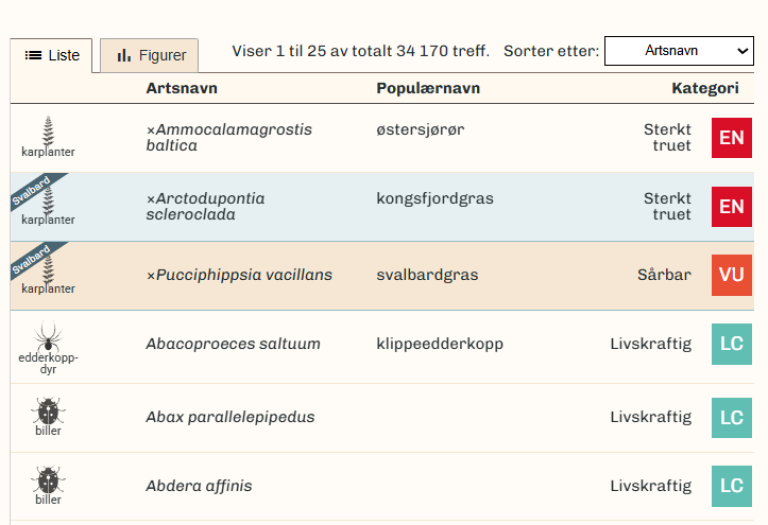
Task: Click the red EN badge for østersjørør
Action: click(732, 138)
